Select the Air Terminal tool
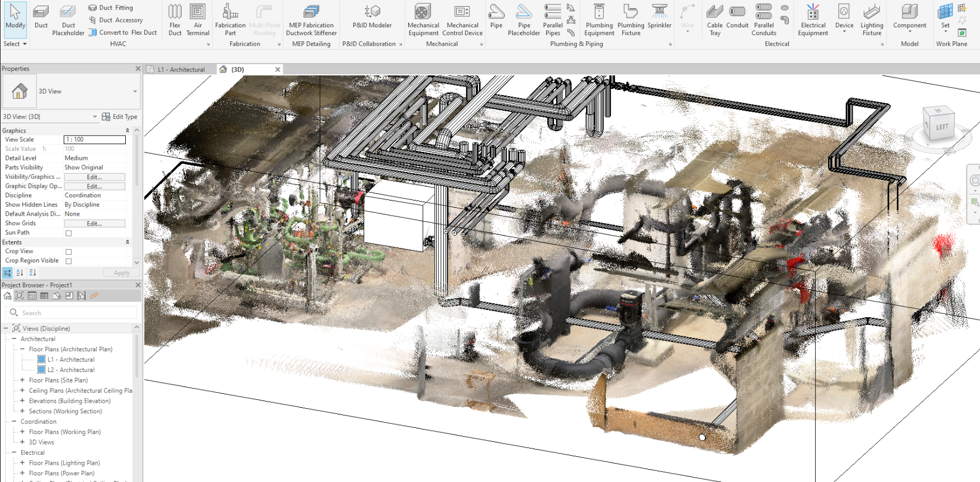 click(198, 20)
